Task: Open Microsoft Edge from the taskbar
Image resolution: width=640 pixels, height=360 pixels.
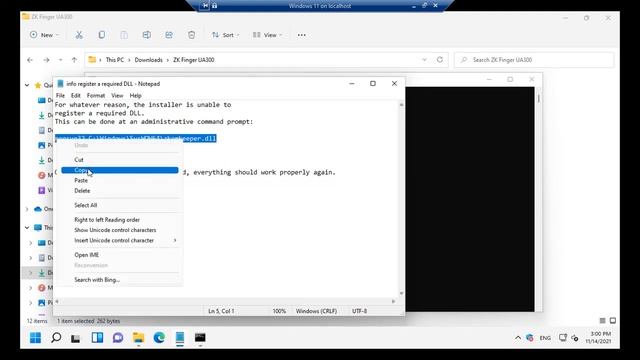Action: pos(159,338)
